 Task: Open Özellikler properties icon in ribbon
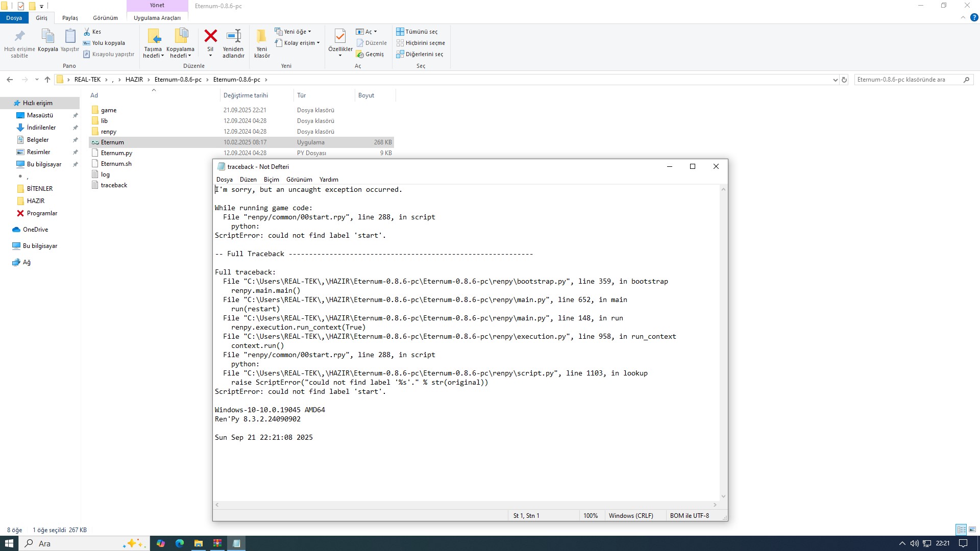pos(340,36)
